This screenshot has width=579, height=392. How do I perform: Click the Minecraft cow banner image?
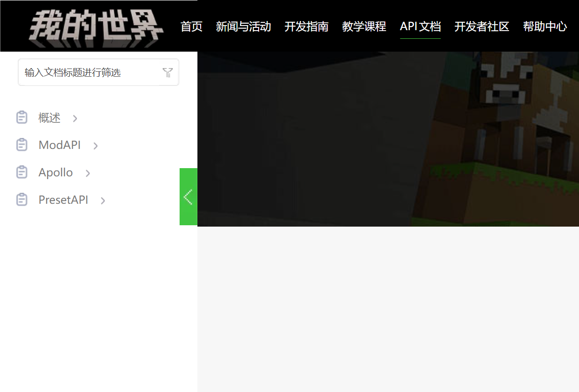[388, 139]
